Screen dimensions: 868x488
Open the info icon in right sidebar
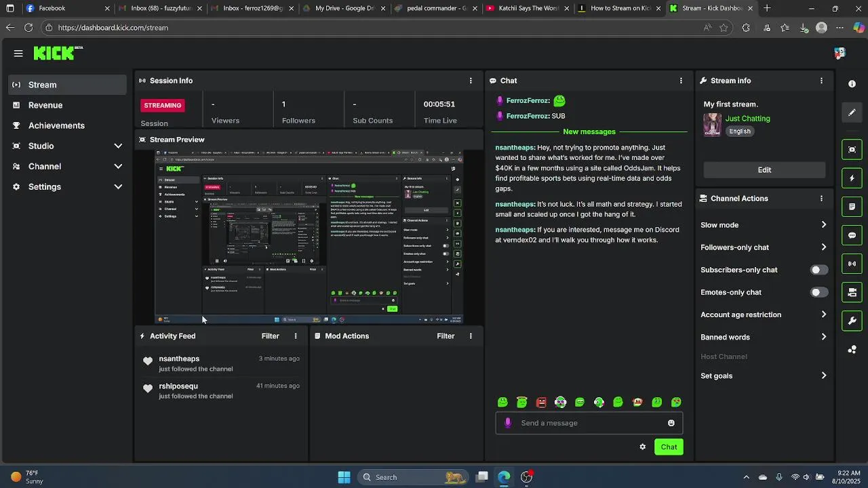point(852,84)
